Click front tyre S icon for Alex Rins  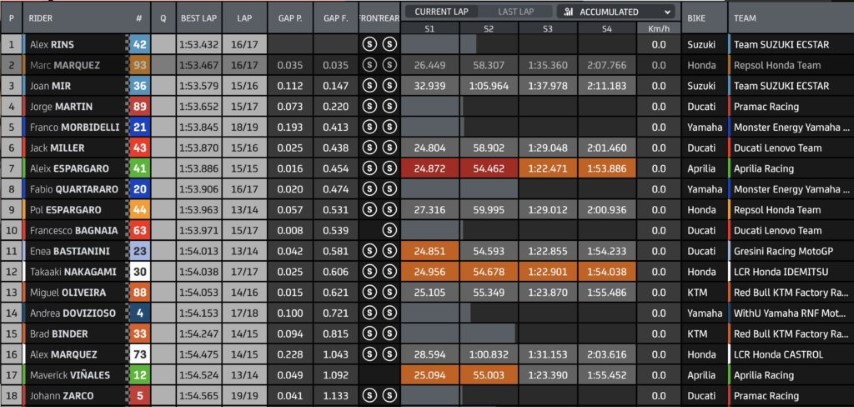tap(369, 45)
